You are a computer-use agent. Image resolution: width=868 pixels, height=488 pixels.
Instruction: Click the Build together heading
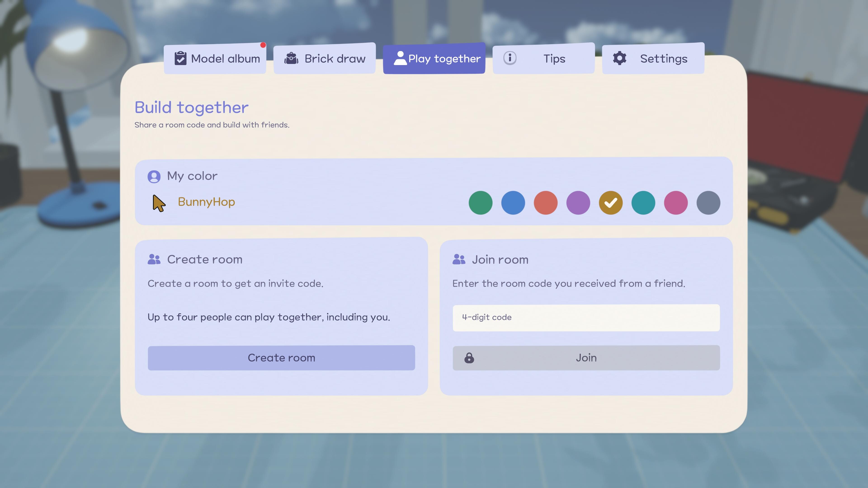(x=191, y=108)
